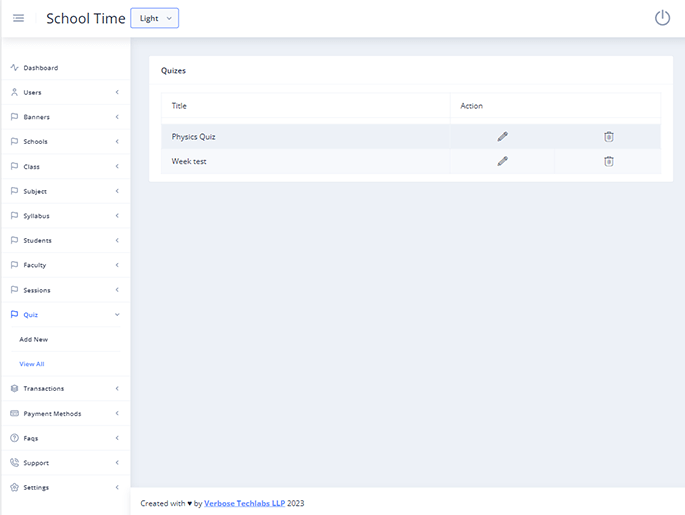Click the Schools flag icon
This screenshot has height=515, width=685.
(14, 142)
